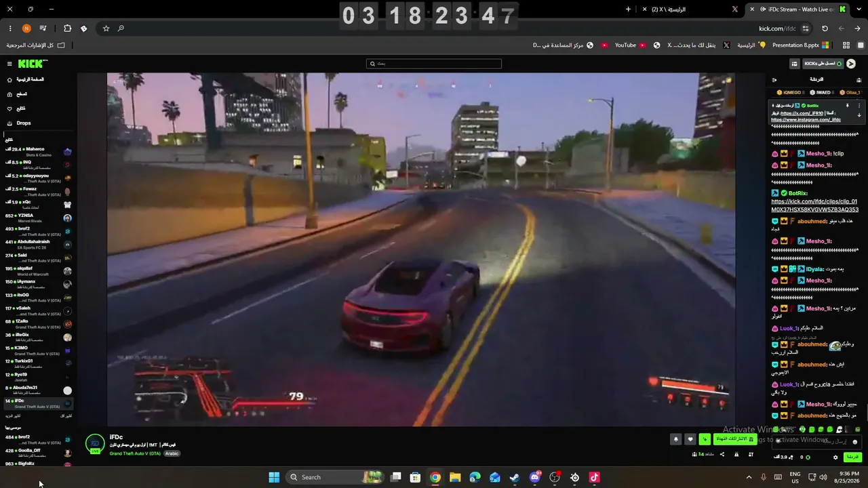Bookmark this page with the star icon

(106, 28)
